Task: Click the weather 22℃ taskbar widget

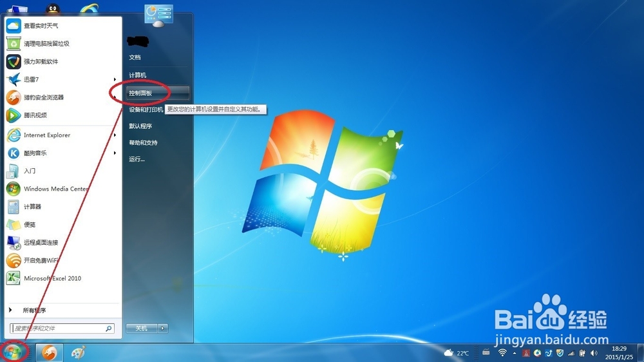Action: point(457,353)
